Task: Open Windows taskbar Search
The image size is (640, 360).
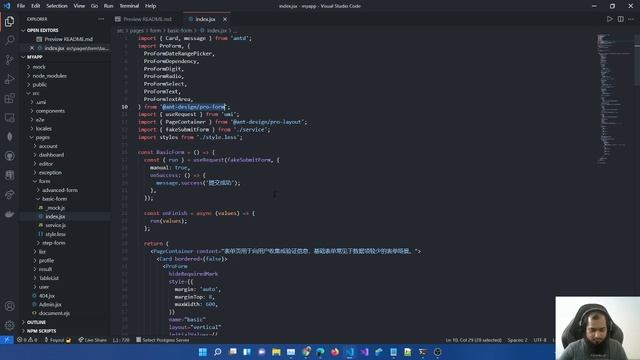Action: pyautogui.click(x=218, y=352)
